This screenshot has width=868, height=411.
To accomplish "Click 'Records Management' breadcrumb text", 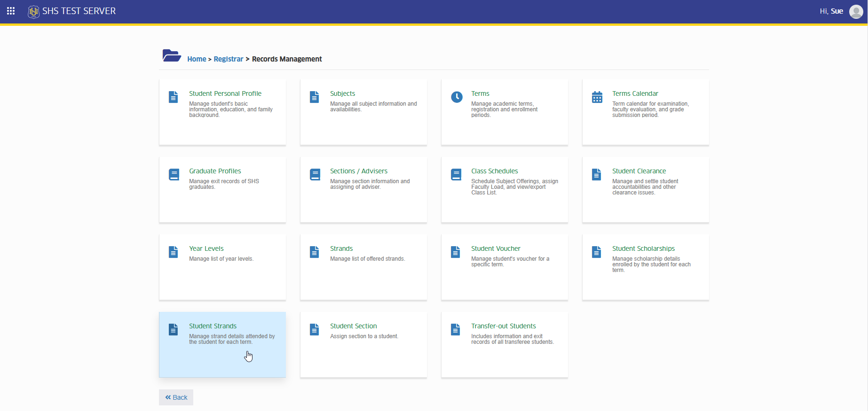I will pyautogui.click(x=287, y=59).
